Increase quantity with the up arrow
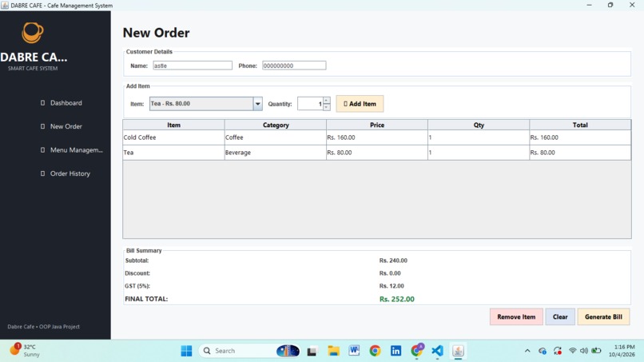The width and height of the screenshot is (644, 362). [x=327, y=100]
